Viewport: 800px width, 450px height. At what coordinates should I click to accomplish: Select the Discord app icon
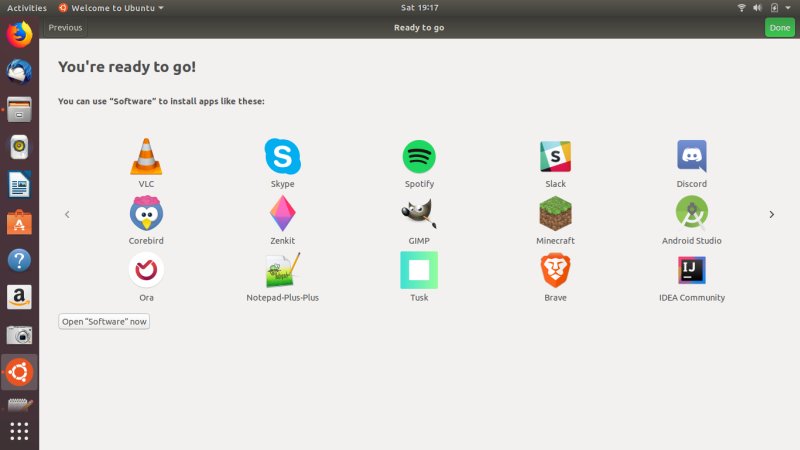point(692,157)
